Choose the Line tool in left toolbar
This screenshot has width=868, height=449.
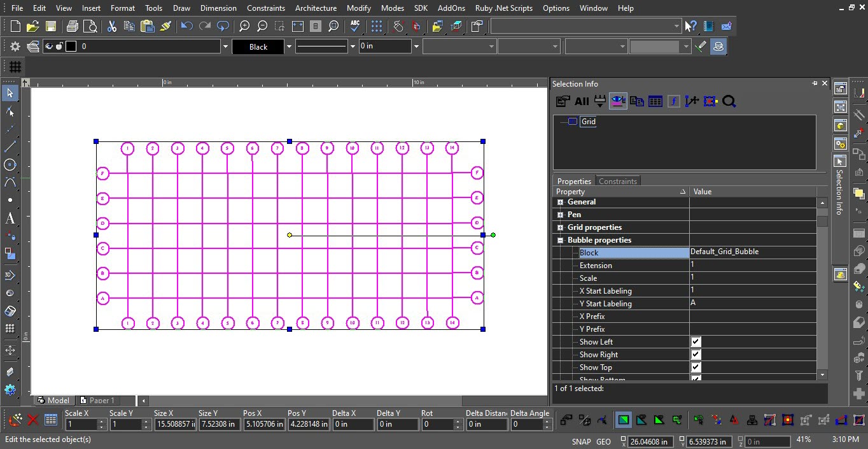pyautogui.click(x=10, y=146)
